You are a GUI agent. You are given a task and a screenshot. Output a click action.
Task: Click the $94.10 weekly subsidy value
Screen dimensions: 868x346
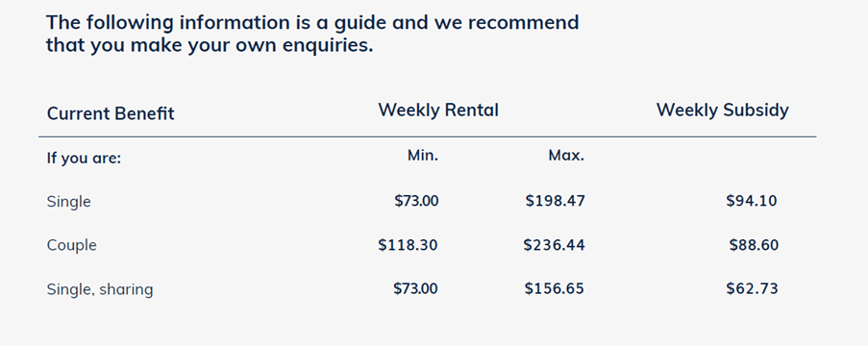(x=752, y=201)
